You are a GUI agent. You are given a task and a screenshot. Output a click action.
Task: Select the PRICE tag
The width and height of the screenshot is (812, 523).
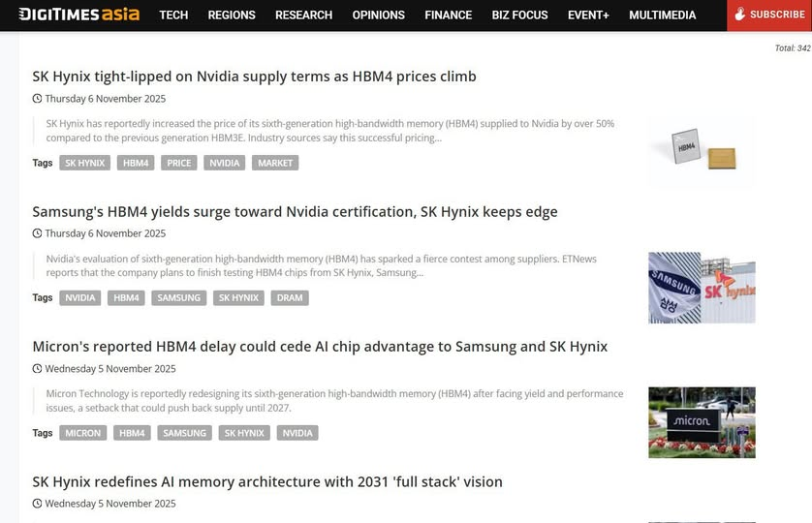tap(179, 163)
